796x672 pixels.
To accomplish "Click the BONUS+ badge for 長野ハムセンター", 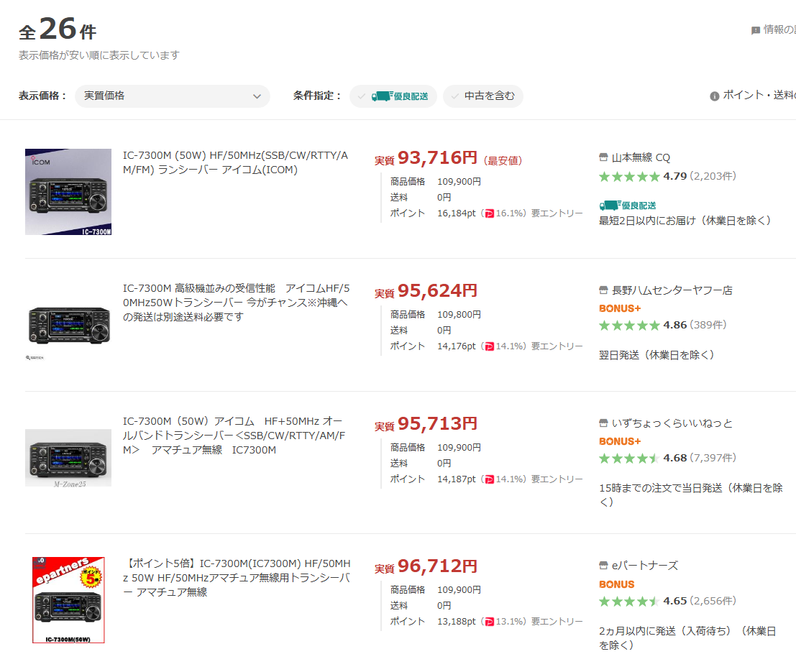I will pyautogui.click(x=620, y=308).
